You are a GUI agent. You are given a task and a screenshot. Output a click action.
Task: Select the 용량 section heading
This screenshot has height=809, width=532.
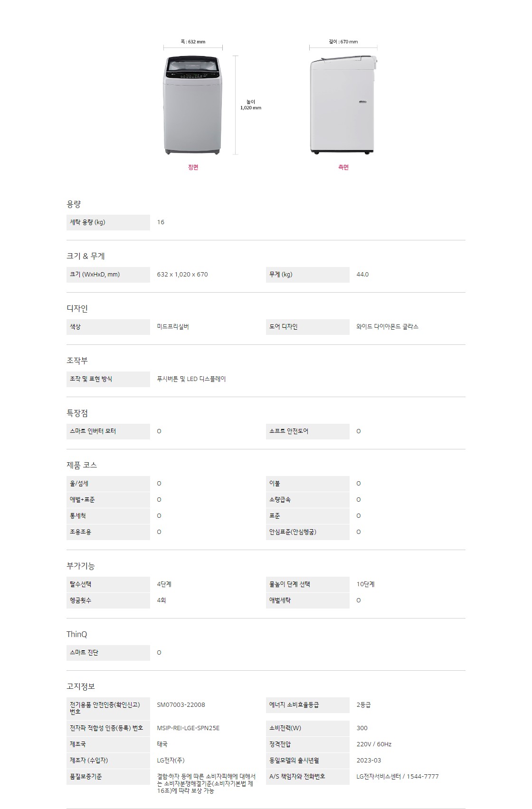[74, 204]
